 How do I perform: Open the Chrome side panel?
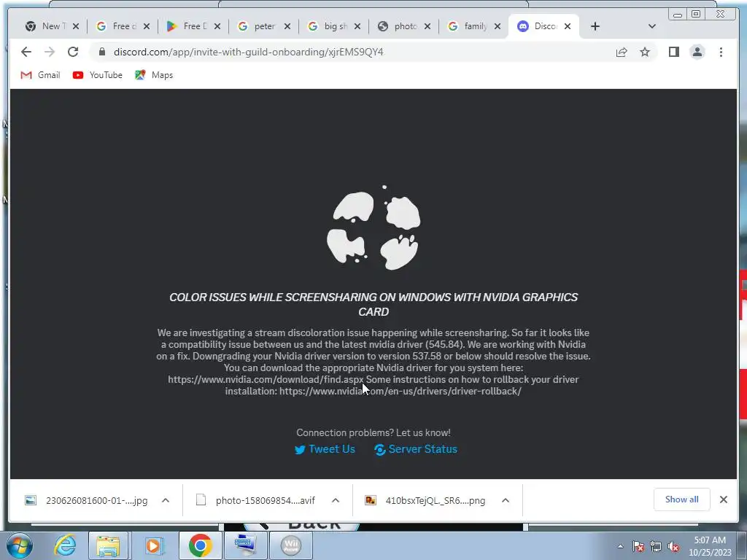673,52
